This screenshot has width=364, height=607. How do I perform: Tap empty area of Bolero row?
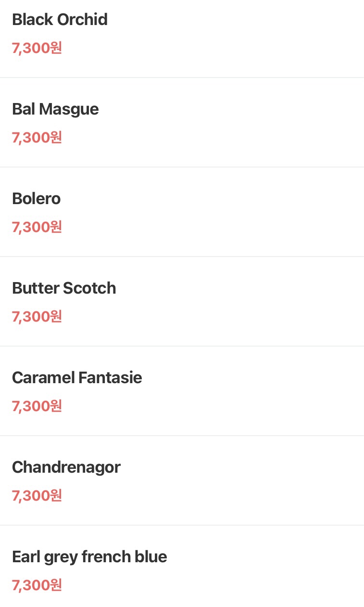click(240, 212)
